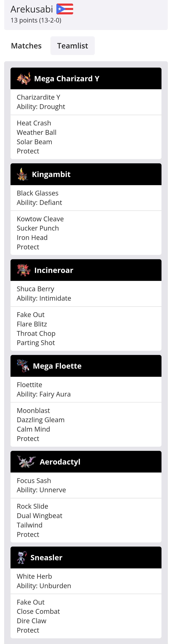This screenshot has width=172, height=644.
Task: Click the Mega Floette sprite icon
Action: [x=23, y=366]
